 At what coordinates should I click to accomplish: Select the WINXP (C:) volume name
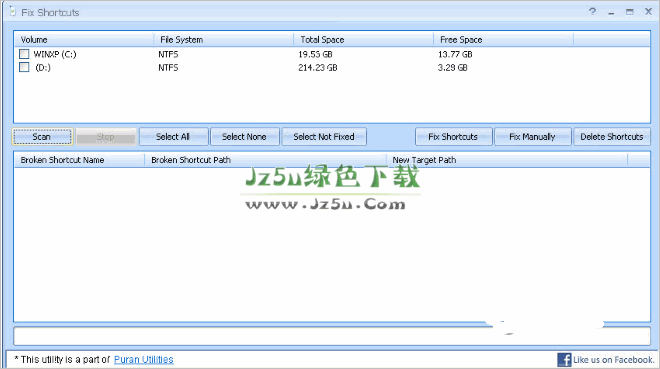point(55,54)
